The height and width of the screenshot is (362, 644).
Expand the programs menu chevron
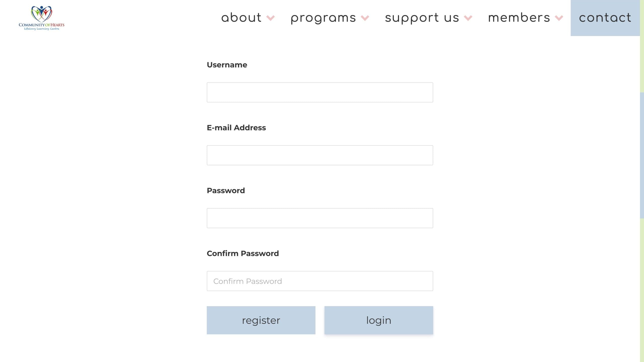[x=365, y=18]
